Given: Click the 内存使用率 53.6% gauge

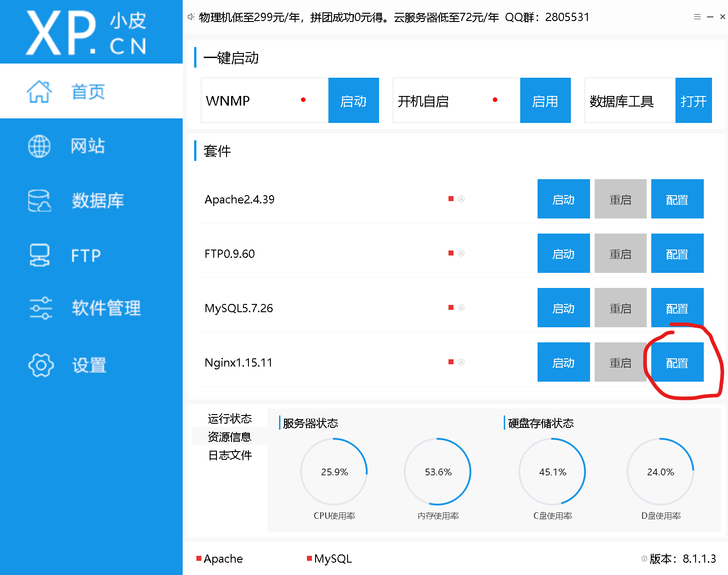Looking at the screenshot, I should (438, 472).
